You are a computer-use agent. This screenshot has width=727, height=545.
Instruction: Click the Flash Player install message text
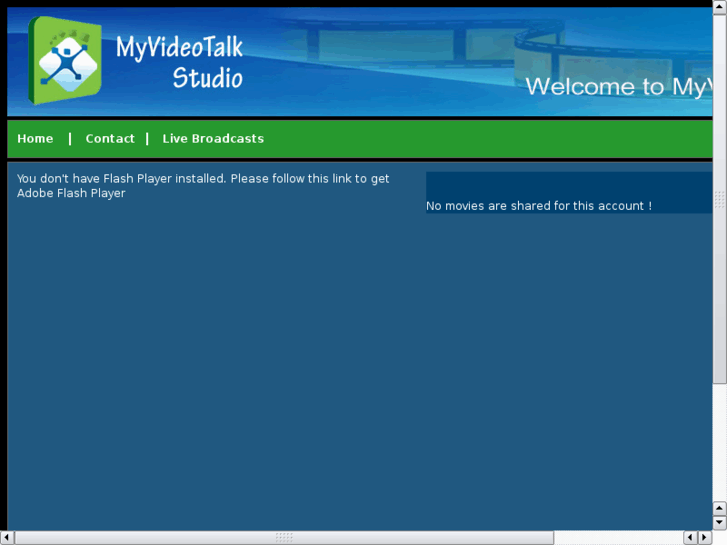[203, 186]
